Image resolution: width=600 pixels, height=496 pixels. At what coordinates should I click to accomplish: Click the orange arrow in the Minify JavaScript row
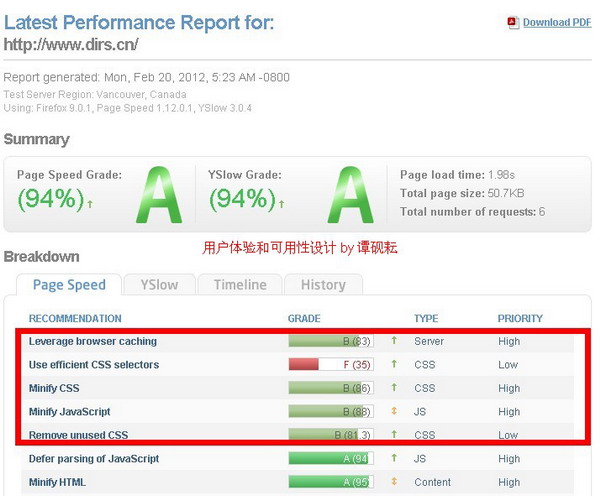tap(394, 411)
